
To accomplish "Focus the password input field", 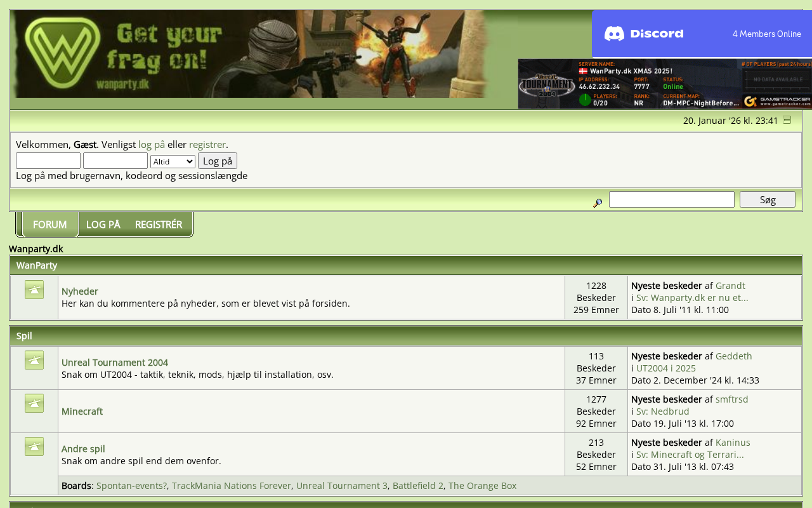I will (115, 161).
